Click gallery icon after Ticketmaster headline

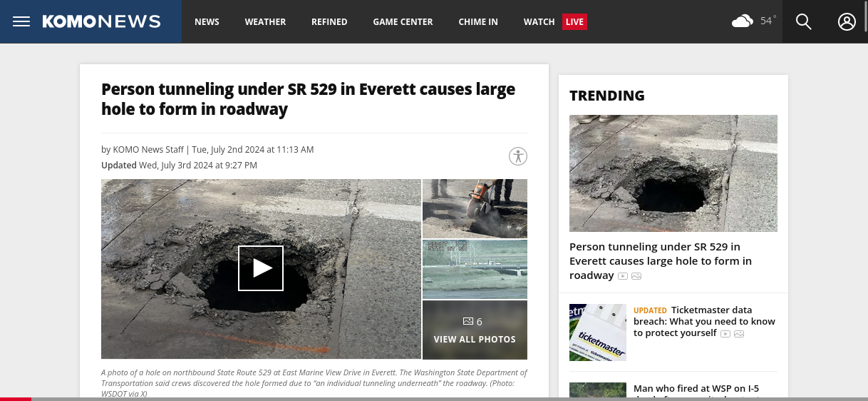coord(739,334)
